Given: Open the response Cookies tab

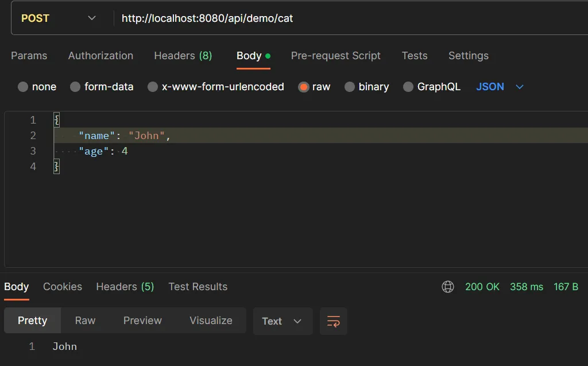Looking at the screenshot, I should click(63, 287).
